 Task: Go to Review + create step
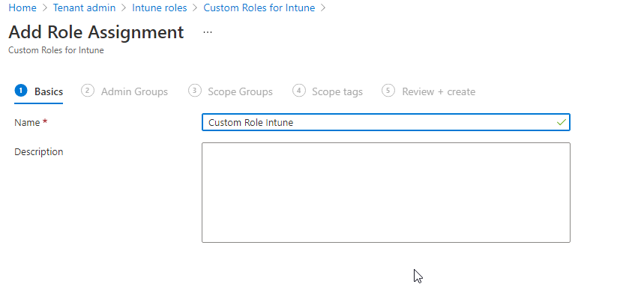click(428, 91)
